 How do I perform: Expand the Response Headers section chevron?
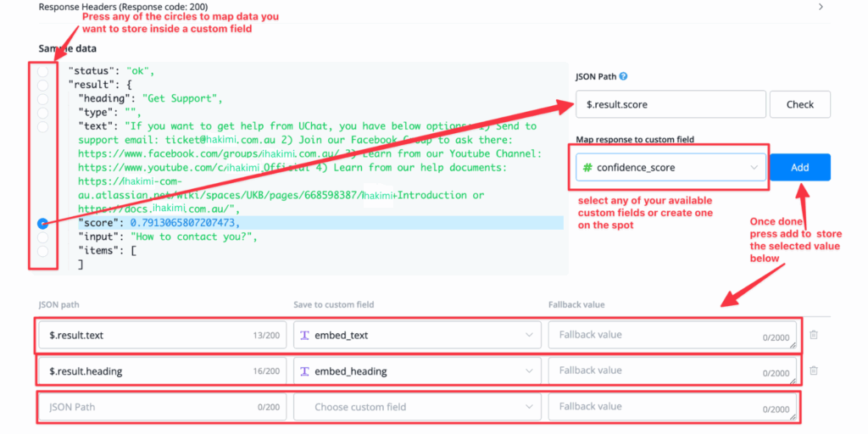pos(821,7)
